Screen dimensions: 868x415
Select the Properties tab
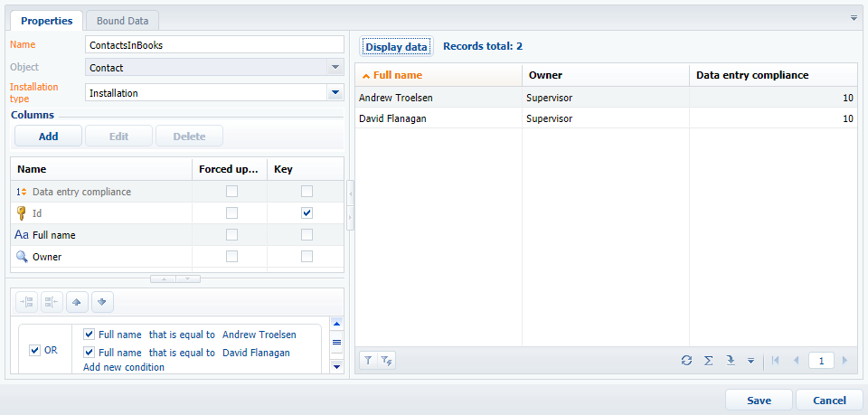tap(46, 20)
